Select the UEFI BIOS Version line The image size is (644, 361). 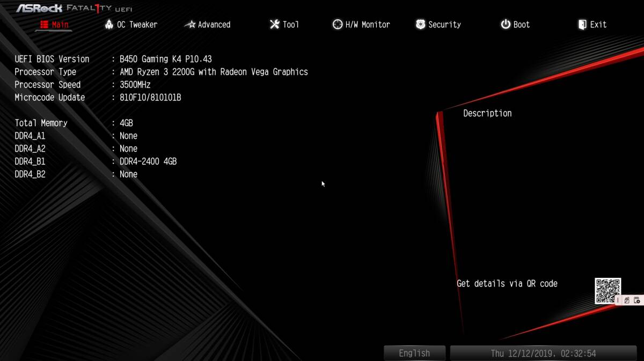point(113,59)
